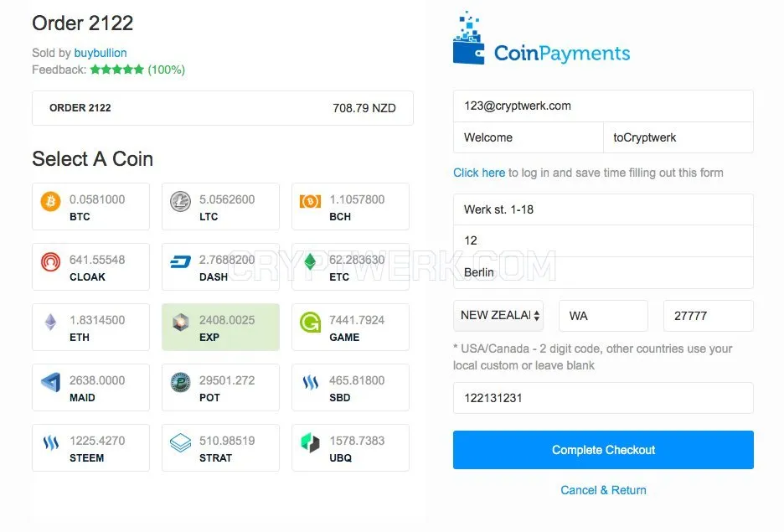Click the CoinPayments wallet logo

tap(469, 38)
